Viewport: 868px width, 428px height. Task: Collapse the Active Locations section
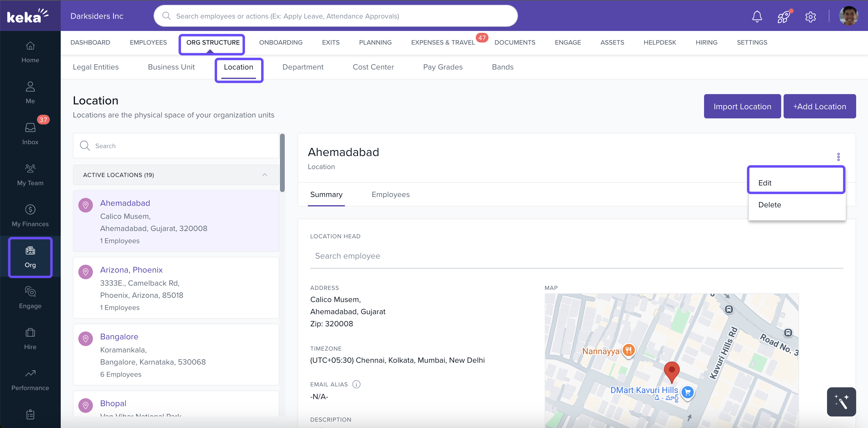click(x=264, y=175)
